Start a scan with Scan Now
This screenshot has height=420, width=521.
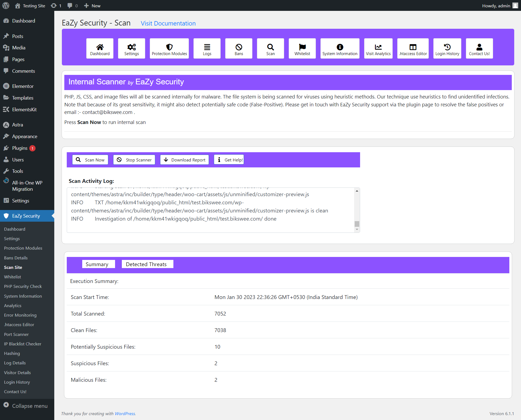(x=90, y=160)
